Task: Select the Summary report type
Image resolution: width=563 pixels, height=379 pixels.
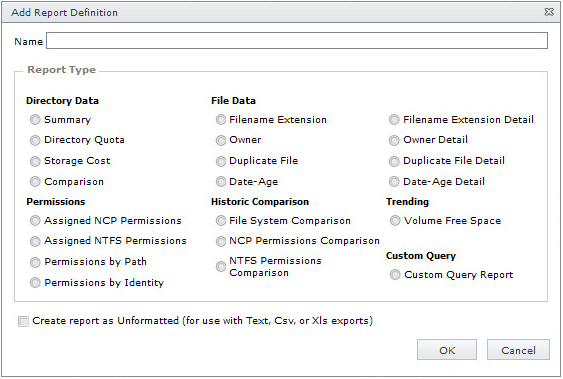Action: tap(35, 120)
